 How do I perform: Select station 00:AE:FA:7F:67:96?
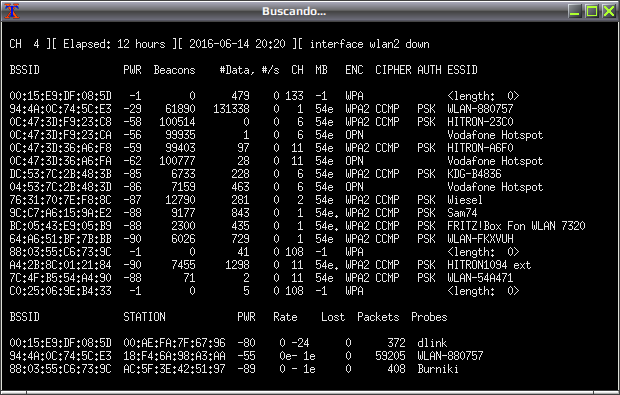174,343
